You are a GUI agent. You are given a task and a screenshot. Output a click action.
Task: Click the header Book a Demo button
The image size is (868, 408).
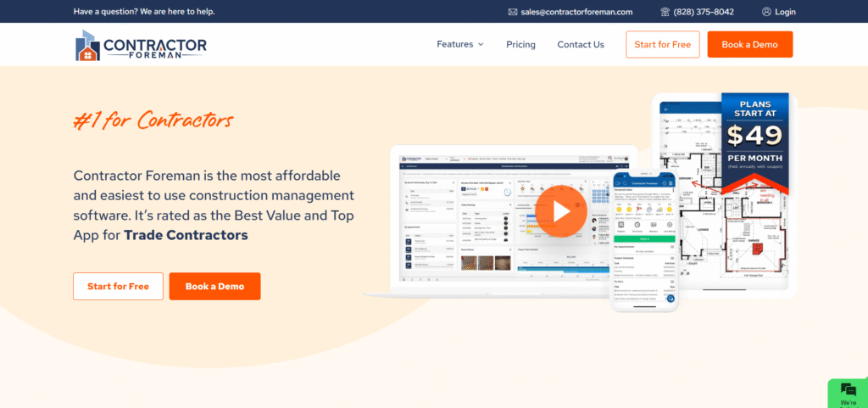coord(749,44)
